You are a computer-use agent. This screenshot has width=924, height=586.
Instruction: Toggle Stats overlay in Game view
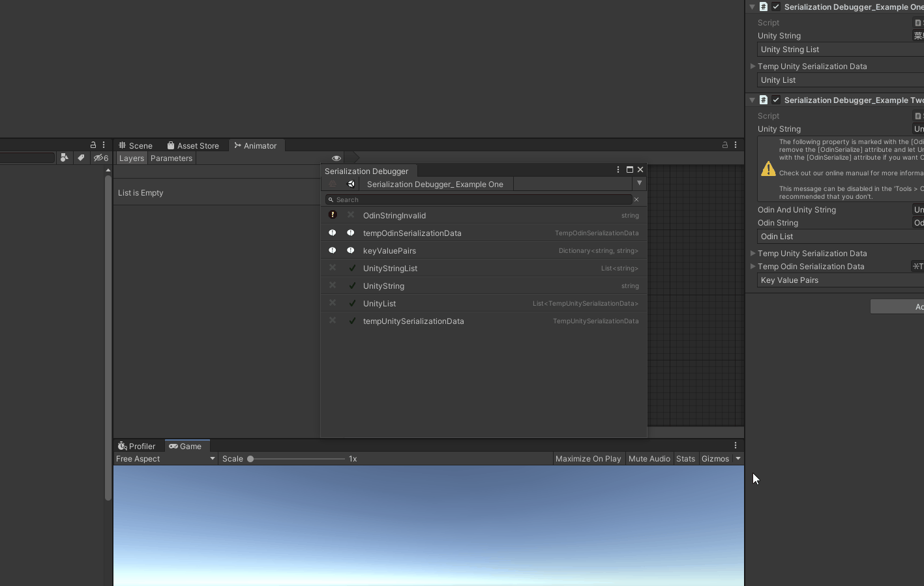(x=685, y=459)
